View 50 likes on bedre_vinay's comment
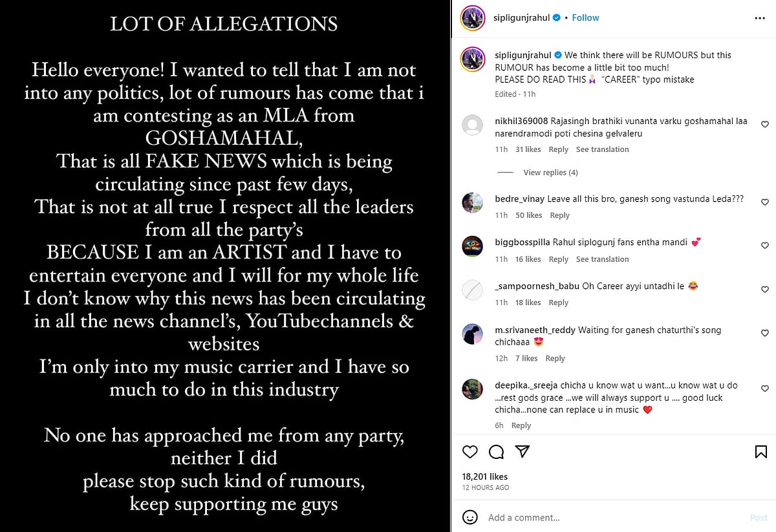Image resolution: width=776 pixels, height=532 pixels. click(x=528, y=215)
